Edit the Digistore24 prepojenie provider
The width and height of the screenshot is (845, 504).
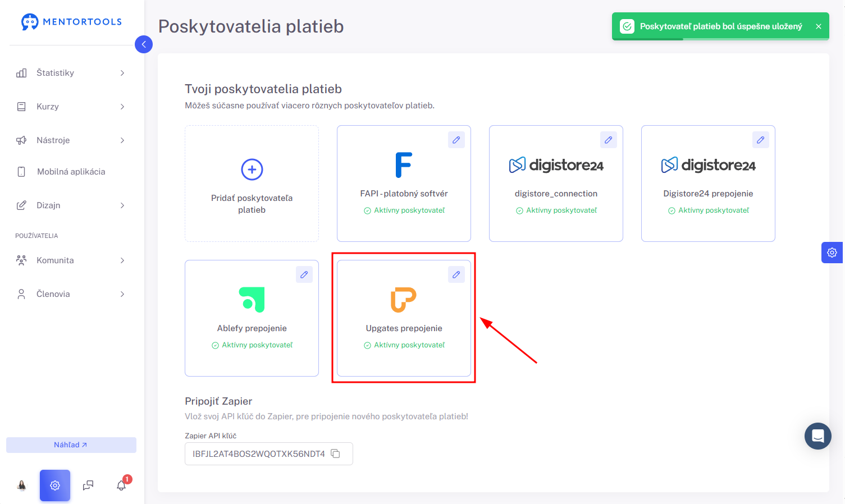click(761, 140)
